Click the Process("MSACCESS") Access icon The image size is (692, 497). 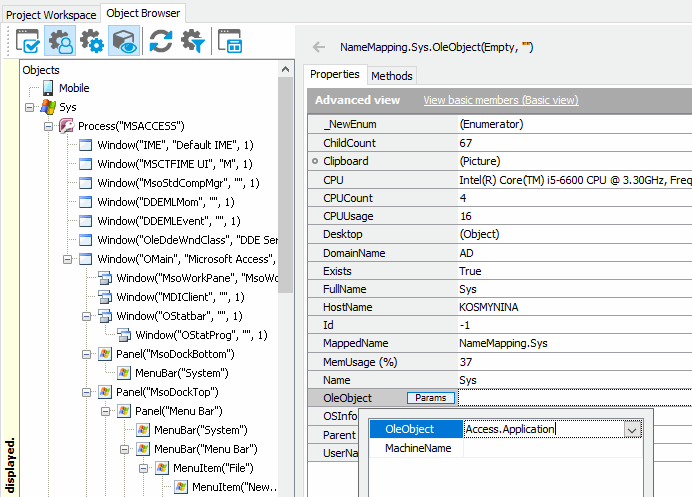coord(67,126)
